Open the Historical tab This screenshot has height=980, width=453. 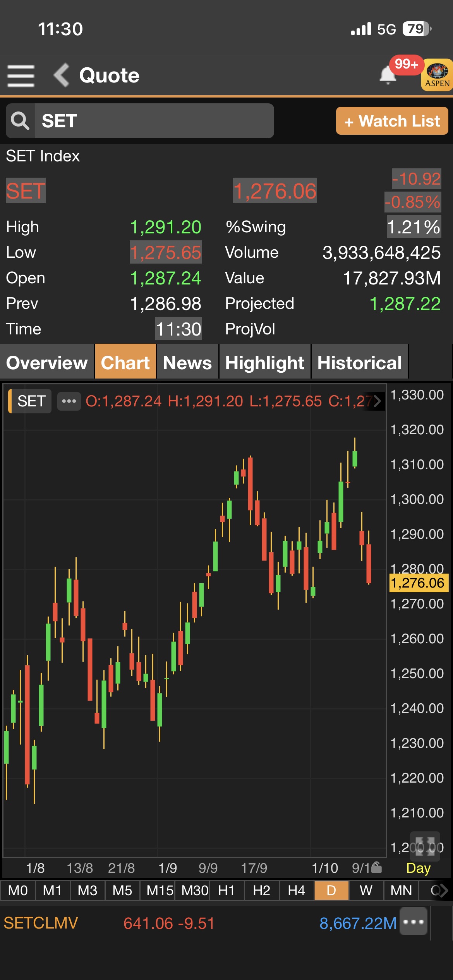[x=359, y=362]
